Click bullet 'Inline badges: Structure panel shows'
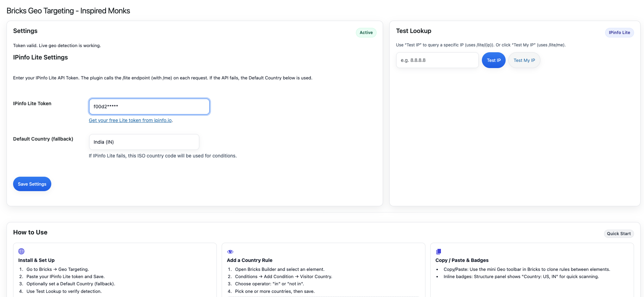 [521, 277]
